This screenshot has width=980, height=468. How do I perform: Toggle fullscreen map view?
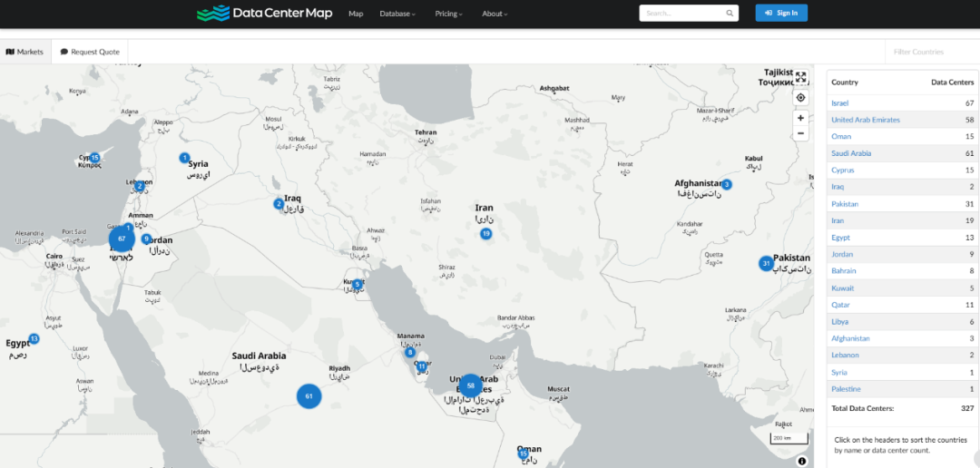800,77
